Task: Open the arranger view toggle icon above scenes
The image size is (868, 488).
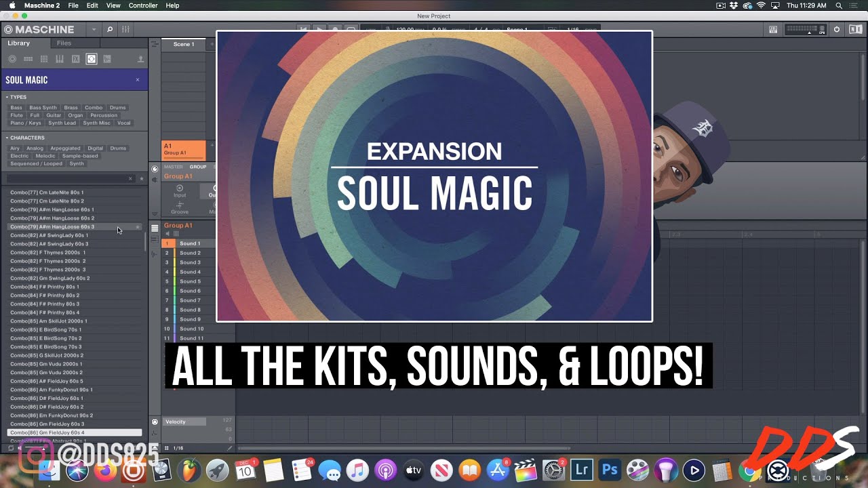Action: click(x=155, y=44)
